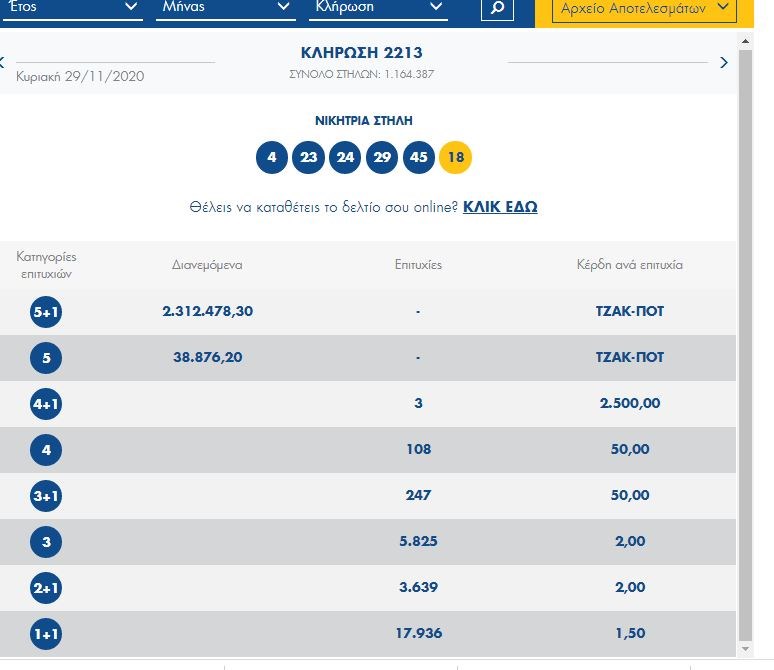Go to next draw with right arrow
This screenshot has height=670, width=774.
pos(724,62)
